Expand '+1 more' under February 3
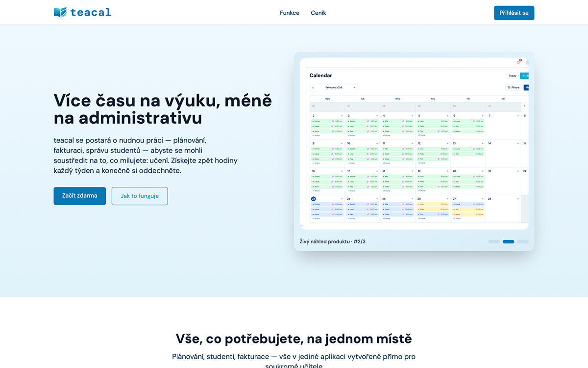588x368 pixels. (351, 135)
